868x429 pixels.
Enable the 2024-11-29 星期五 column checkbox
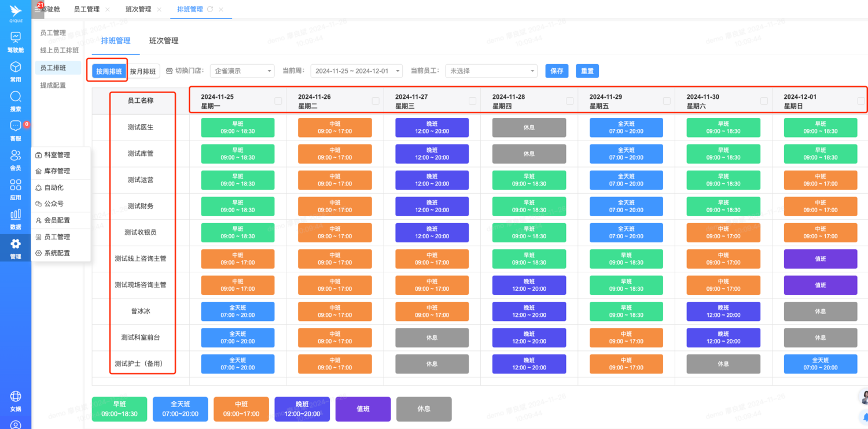(667, 101)
